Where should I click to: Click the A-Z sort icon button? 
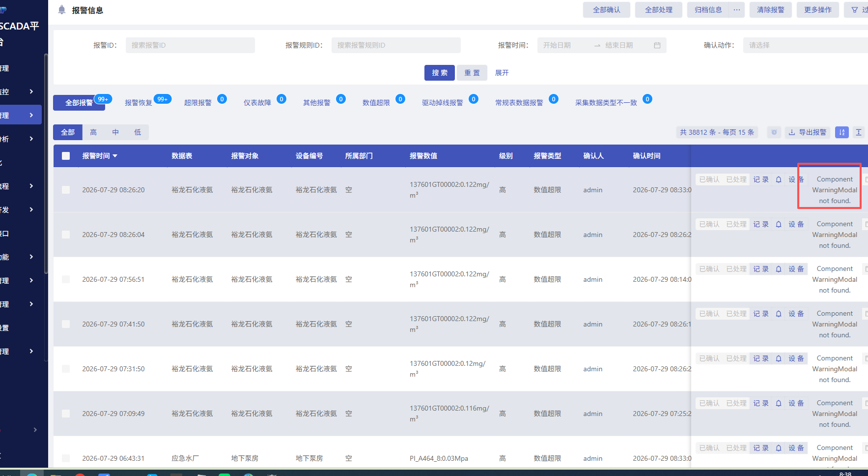(841, 132)
